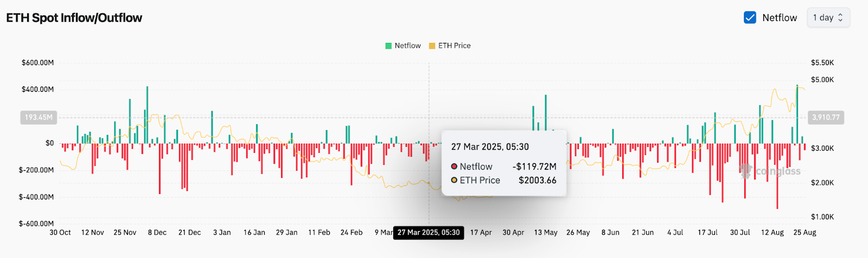Click the $2003.66 ETH Price value in tooltip
This screenshot has width=868, height=258.
[x=537, y=180]
